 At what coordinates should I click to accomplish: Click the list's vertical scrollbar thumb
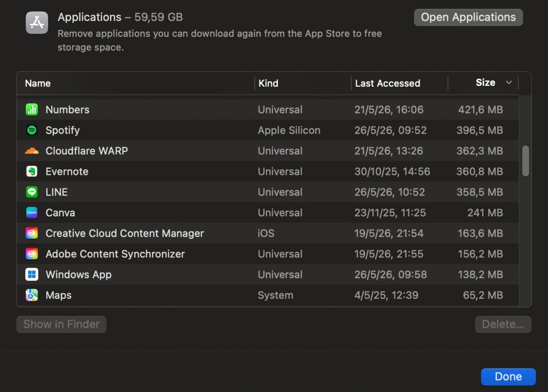(x=526, y=161)
